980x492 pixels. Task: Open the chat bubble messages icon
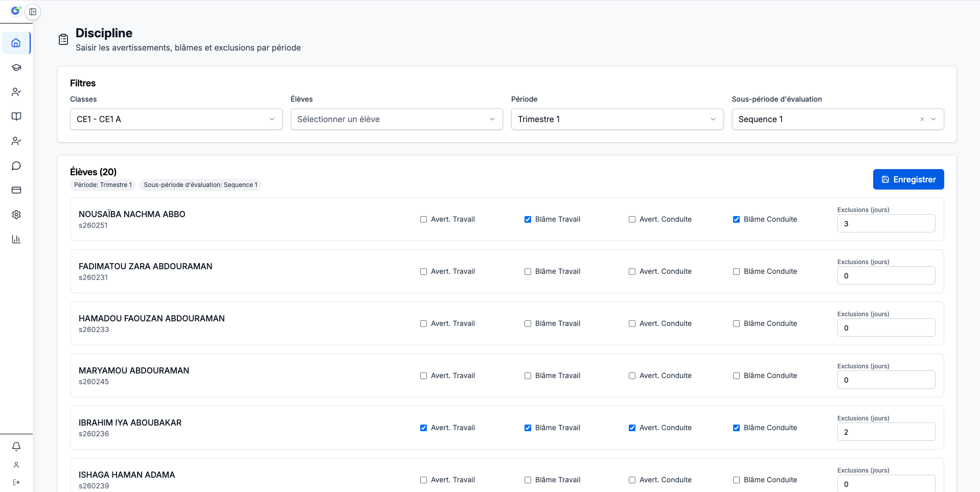(x=16, y=166)
